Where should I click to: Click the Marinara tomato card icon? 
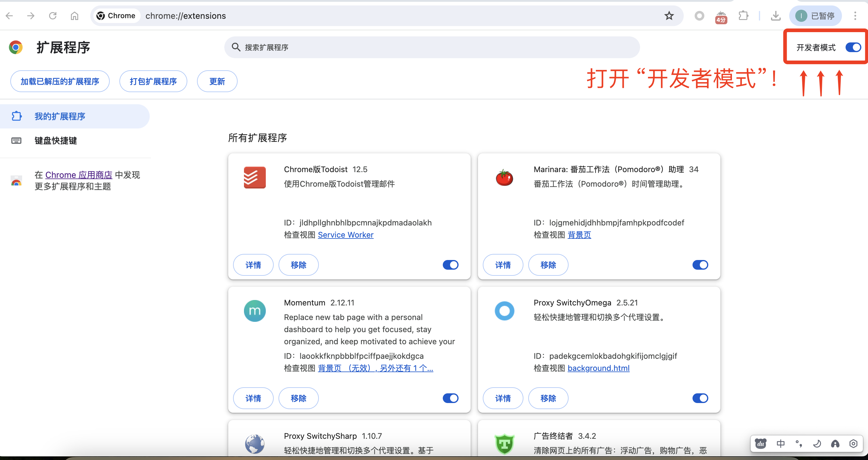click(504, 177)
